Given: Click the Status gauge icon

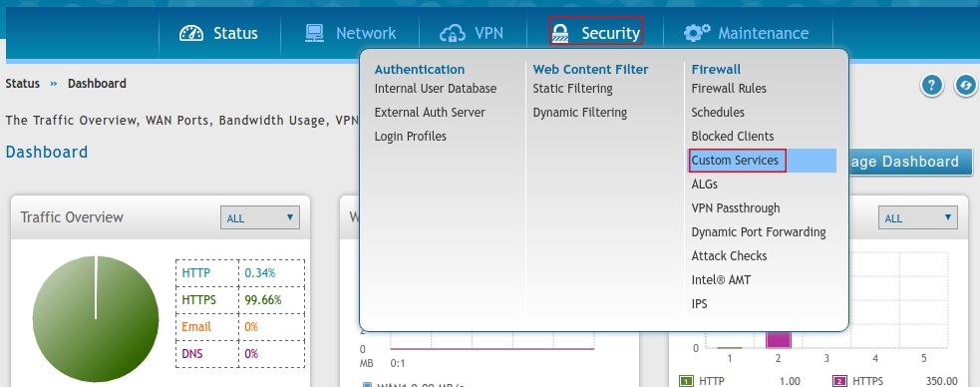Looking at the screenshot, I should pos(191,33).
